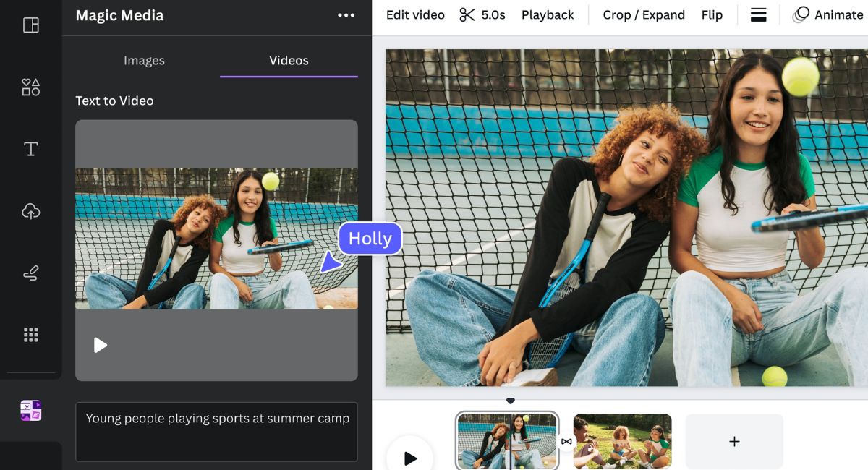This screenshot has height=470, width=868.
Task: Open the hamburger layers menu in the toolbar
Action: click(x=758, y=14)
